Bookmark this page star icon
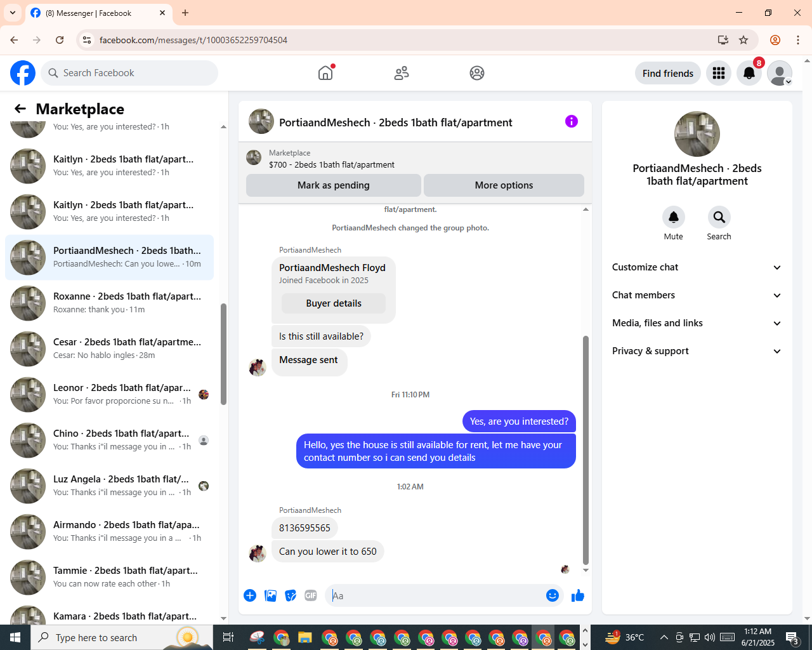812x650 pixels. click(x=743, y=40)
